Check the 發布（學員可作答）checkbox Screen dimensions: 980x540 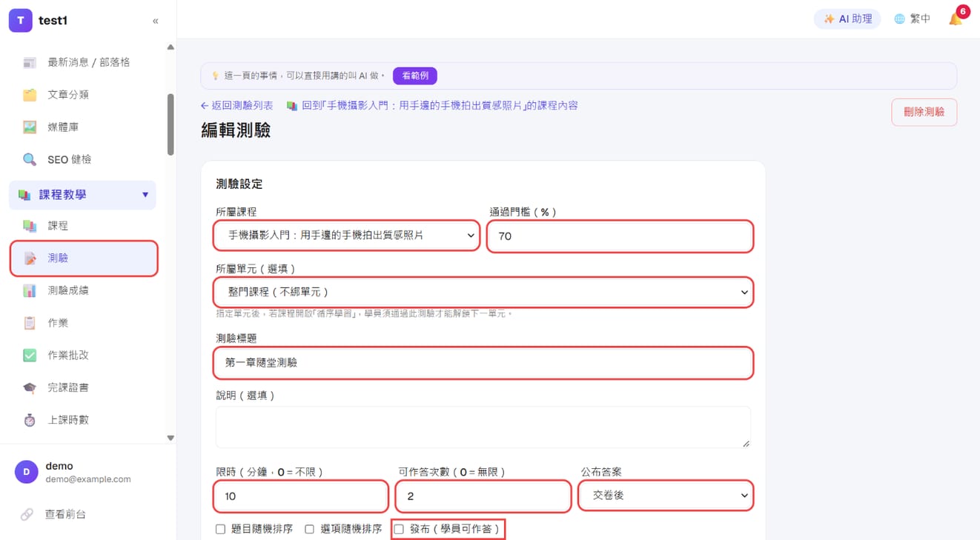tap(398, 529)
